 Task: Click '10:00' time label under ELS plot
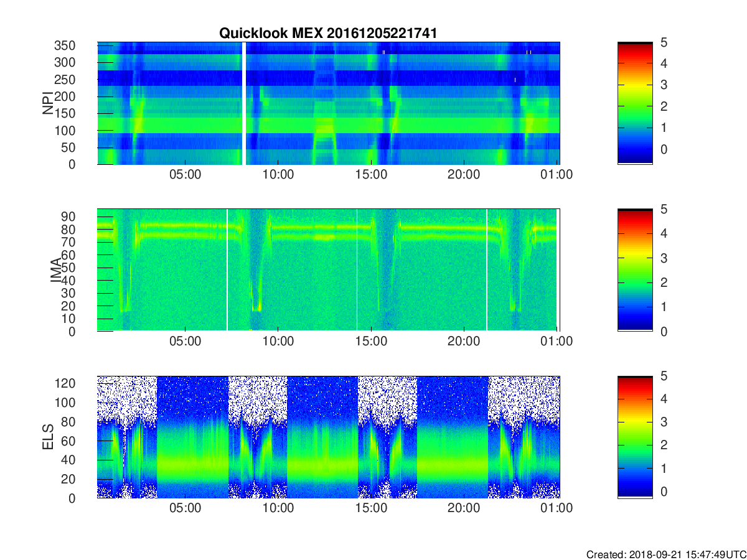coord(278,508)
